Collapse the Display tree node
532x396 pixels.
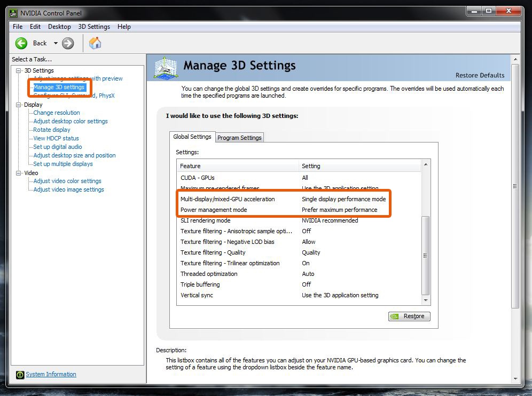[18, 105]
